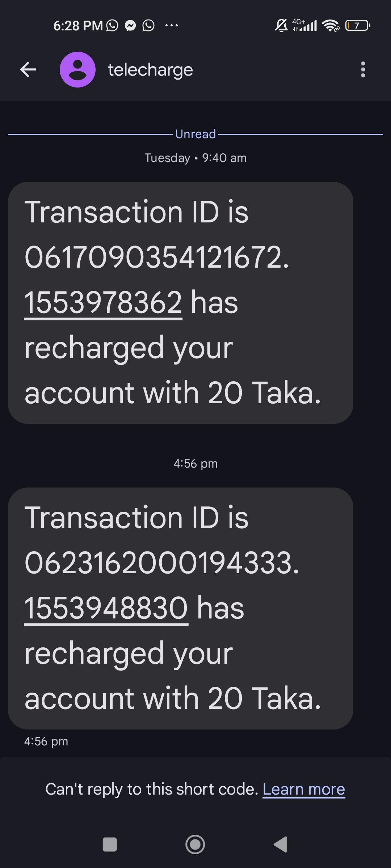Tap the battery indicator icon
This screenshot has width=391, height=868.
(358, 25)
